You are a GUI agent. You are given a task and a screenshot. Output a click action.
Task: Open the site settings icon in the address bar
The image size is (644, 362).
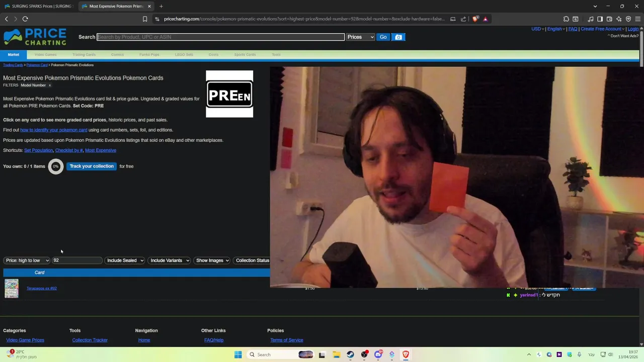157,19
